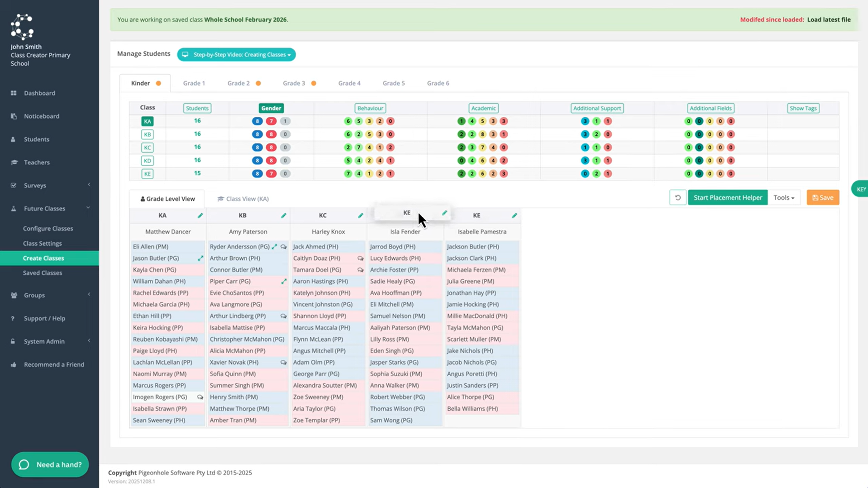Screen dimensions: 868x488
Task: Open the Tools dropdown
Action: 784,198
